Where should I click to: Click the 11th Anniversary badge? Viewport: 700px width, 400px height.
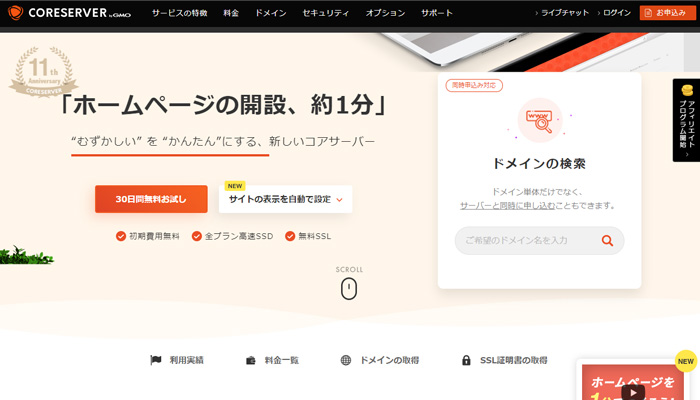coord(43,71)
